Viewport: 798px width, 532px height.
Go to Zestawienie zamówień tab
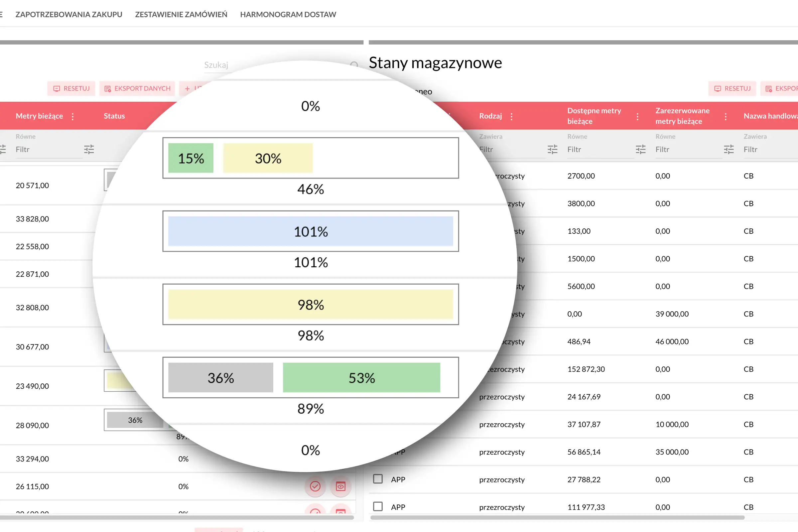coord(181,15)
